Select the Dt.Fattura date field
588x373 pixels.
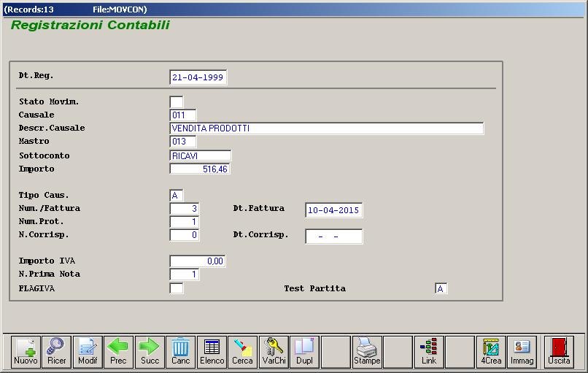(x=333, y=210)
